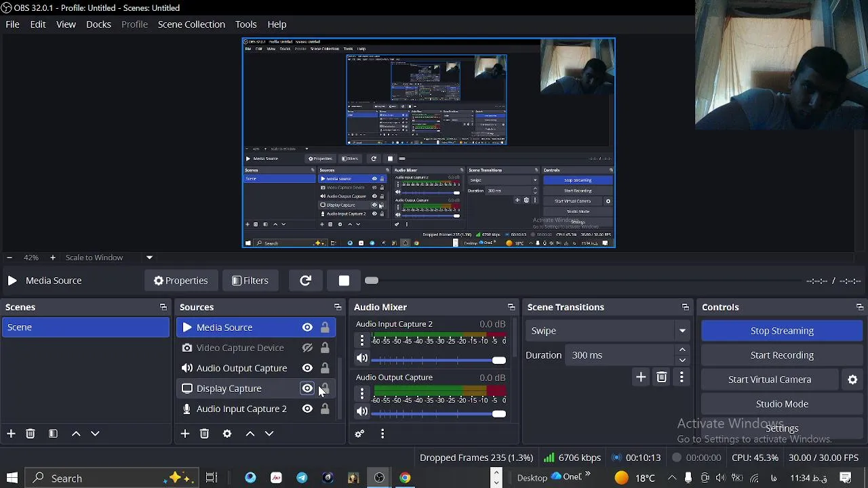The width and height of the screenshot is (868, 488).
Task: Remove configurable transition with trash icon
Action: (662, 378)
